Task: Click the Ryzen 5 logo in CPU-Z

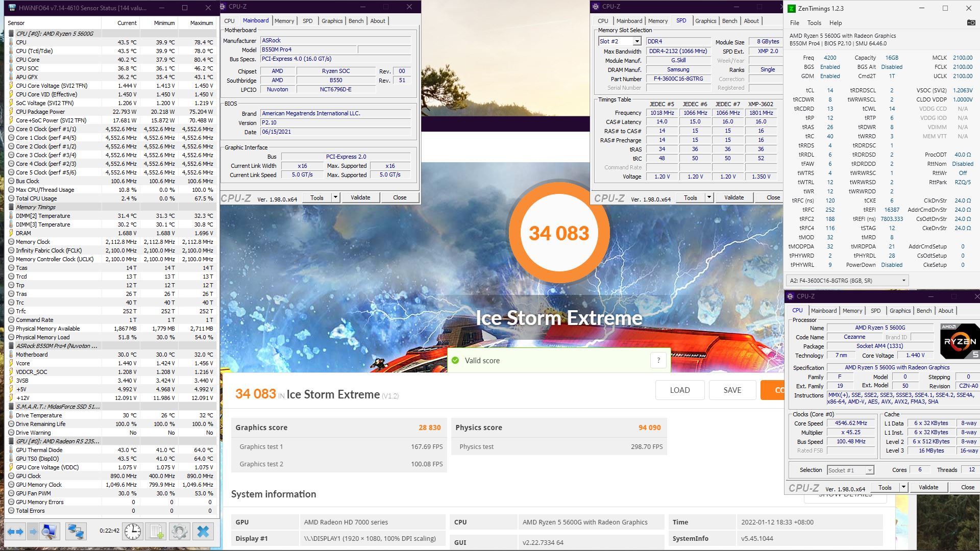Action: coord(960,341)
